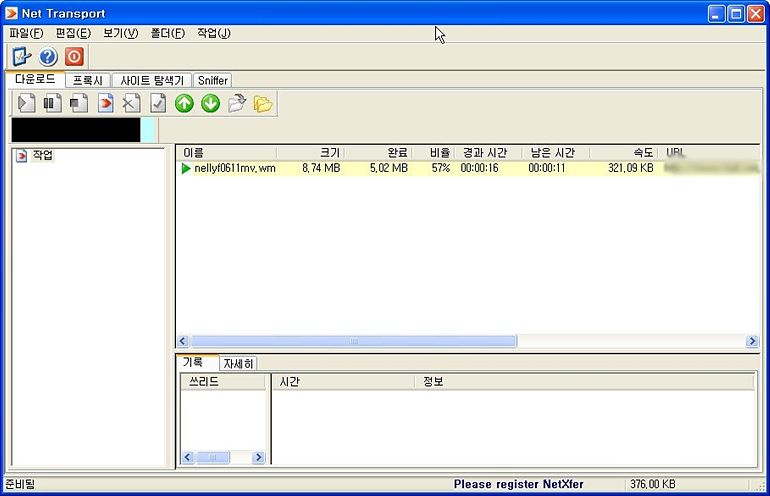Image resolution: width=770 pixels, height=496 pixels.
Task: Sort by the 크기 column header
Action: [x=310, y=153]
